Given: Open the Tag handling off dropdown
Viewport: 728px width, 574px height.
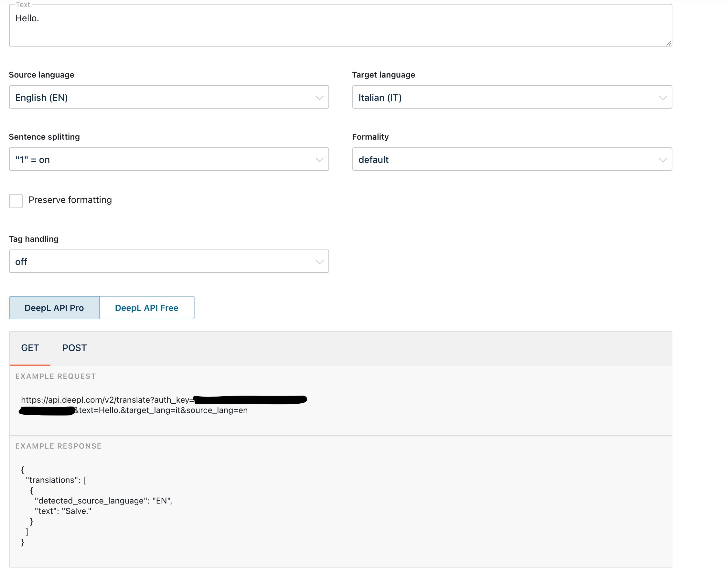Looking at the screenshot, I should [x=161, y=262].
